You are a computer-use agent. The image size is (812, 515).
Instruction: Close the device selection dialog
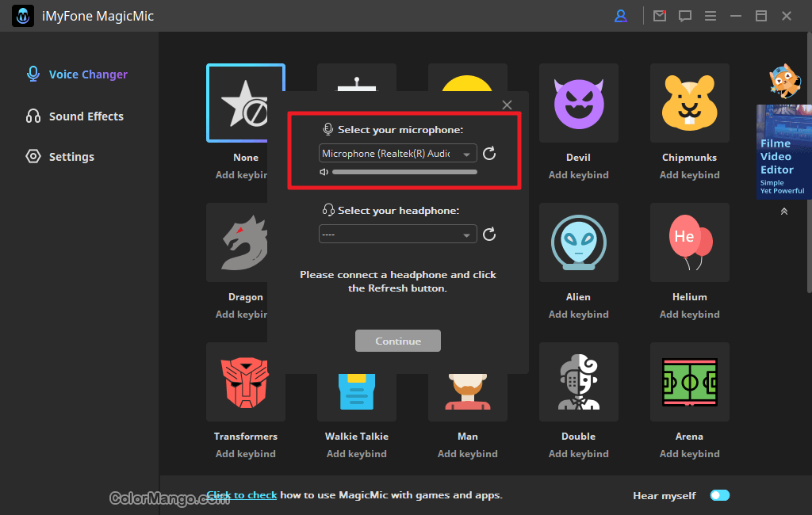[x=507, y=105]
